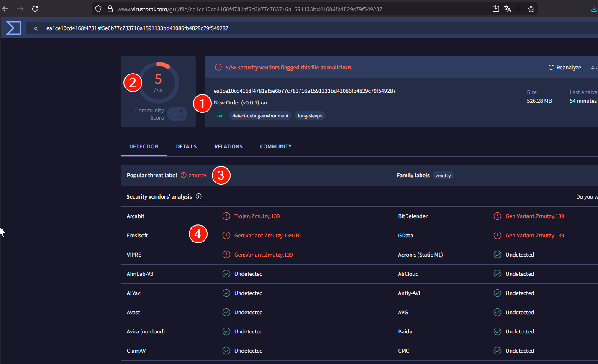Open info icon beside Security vendors' analysis
Screen dimensions: 598x364
199,196
